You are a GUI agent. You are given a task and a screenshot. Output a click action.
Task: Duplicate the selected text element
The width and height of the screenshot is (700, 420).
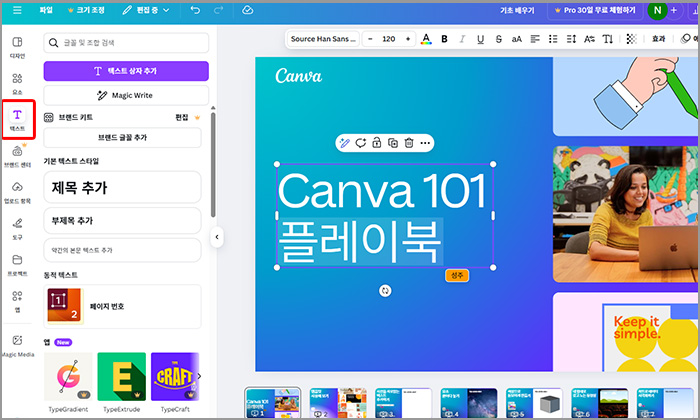click(393, 143)
